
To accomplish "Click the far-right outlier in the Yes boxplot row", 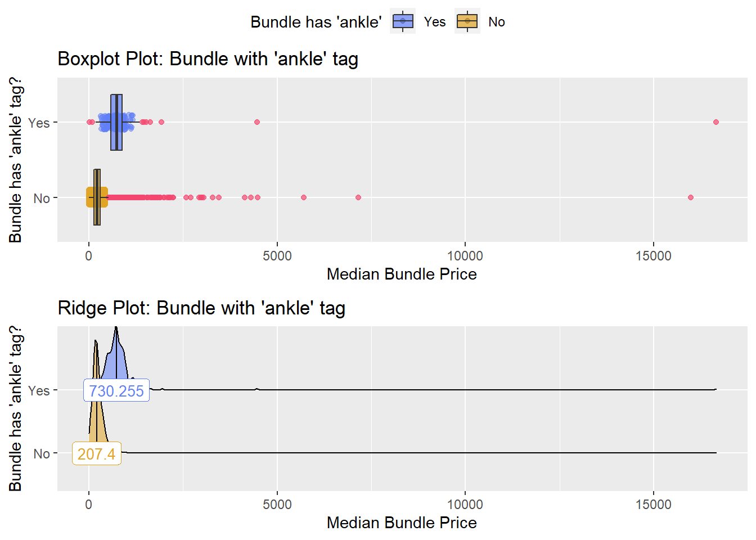I will click(x=716, y=122).
